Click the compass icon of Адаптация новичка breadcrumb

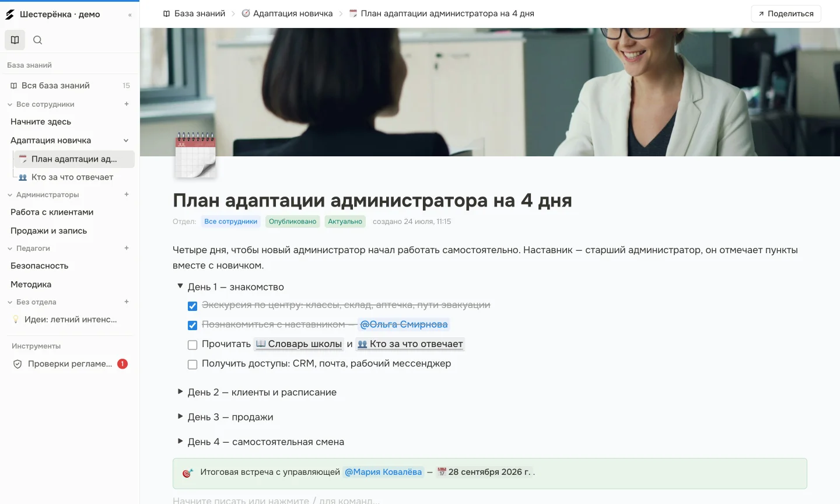(246, 13)
